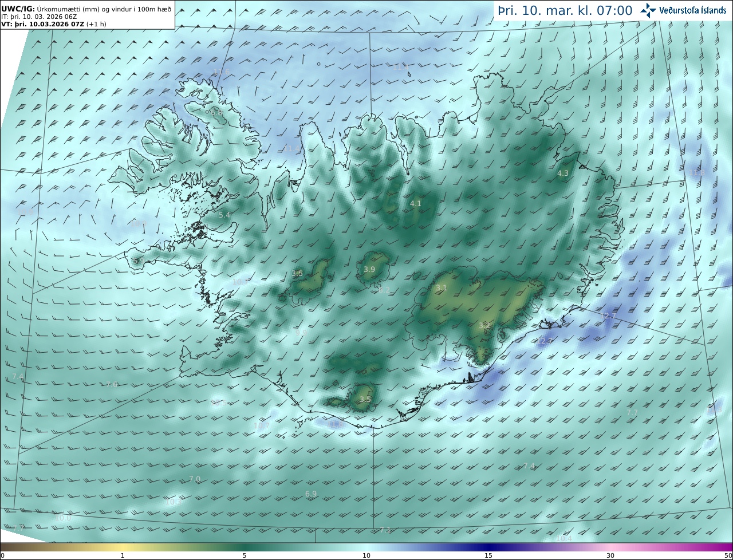Click the 9.9 value in southwest Iceland

pyautogui.click(x=301, y=332)
